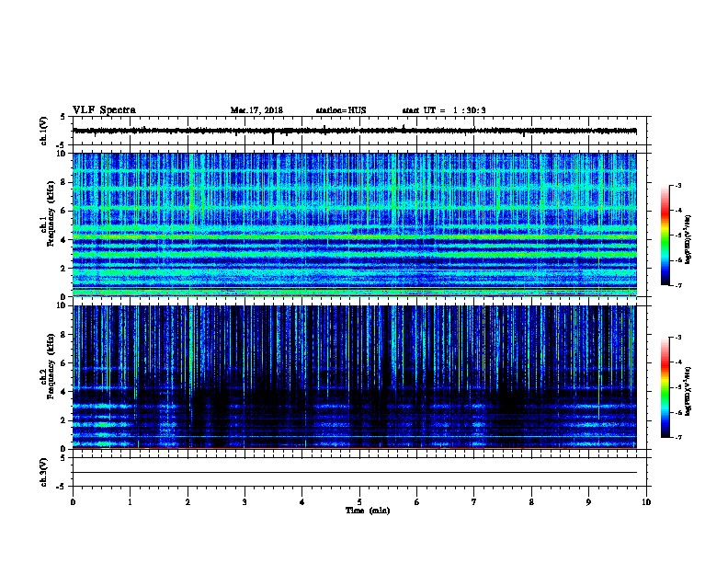Click the "VLF Spectra" plot title

click(104, 110)
